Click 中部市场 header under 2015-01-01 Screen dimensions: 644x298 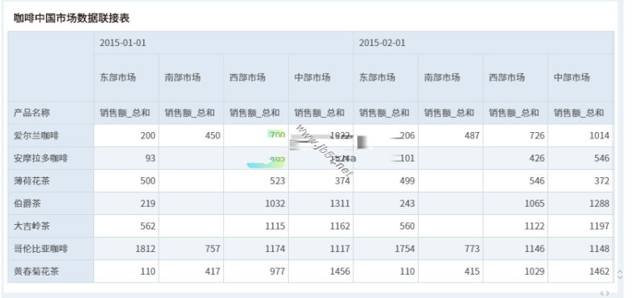312,77
